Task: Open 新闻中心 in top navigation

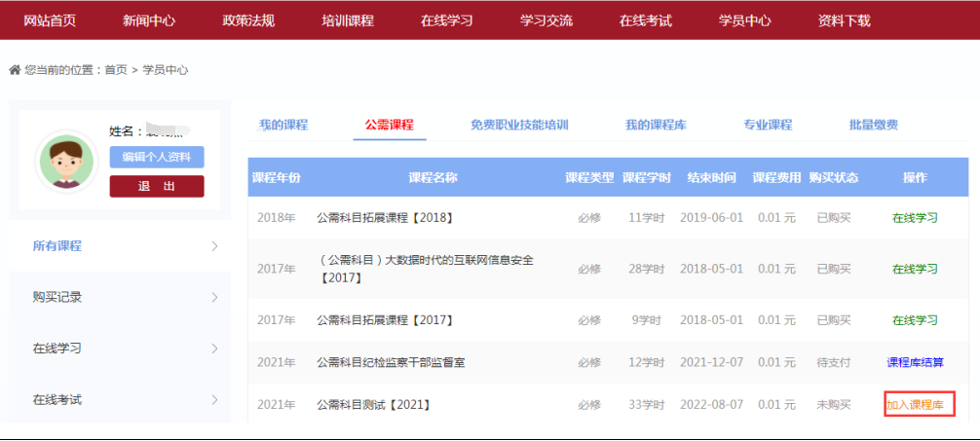Action: pos(149,20)
